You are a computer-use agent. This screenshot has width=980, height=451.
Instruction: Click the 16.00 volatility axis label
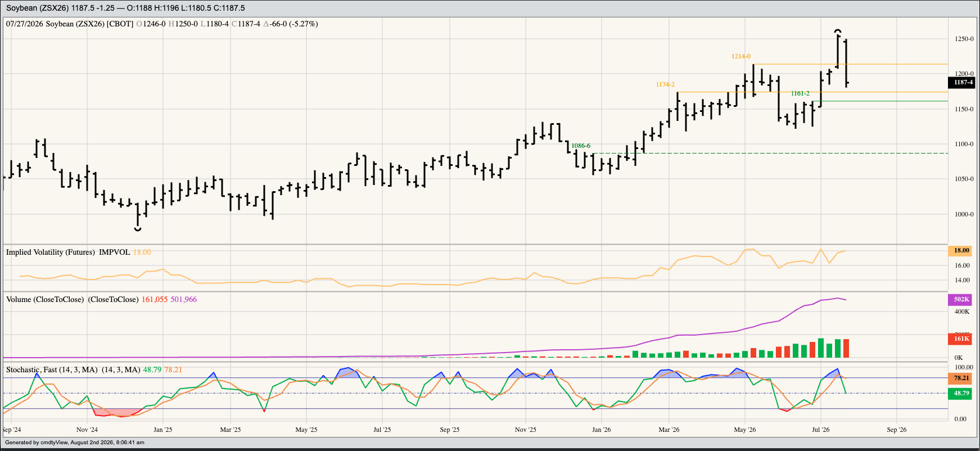coord(962,265)
